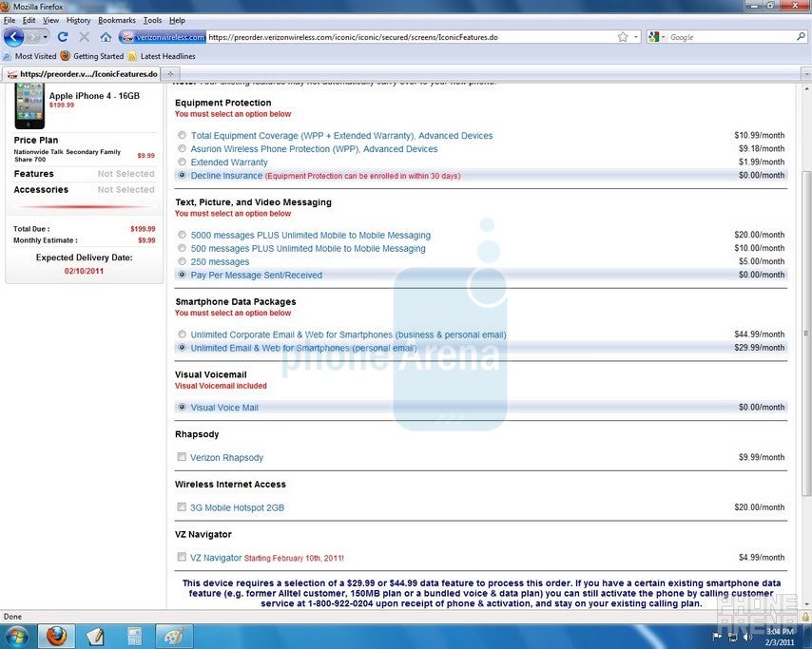Enable the 3G Mobile Hotspot 2GB checkbox

pos(182,506)
